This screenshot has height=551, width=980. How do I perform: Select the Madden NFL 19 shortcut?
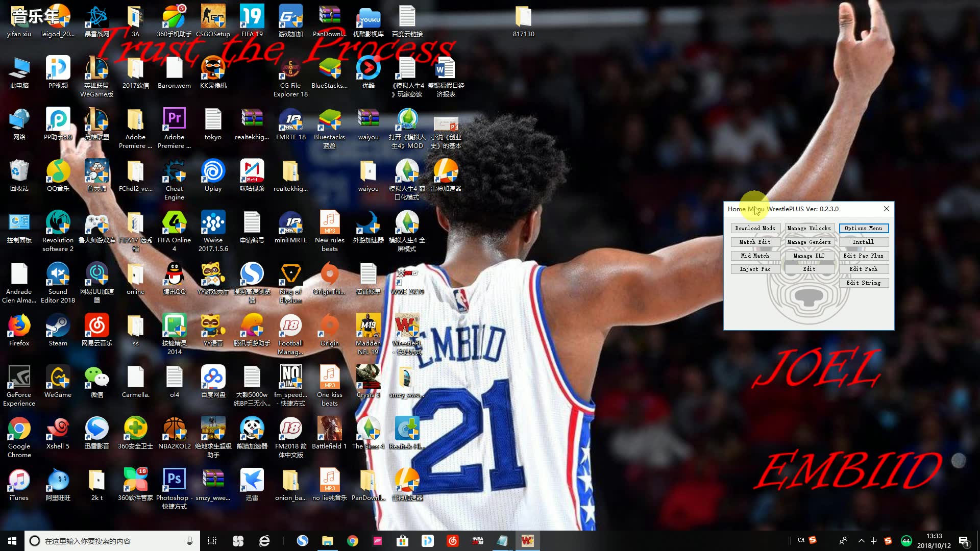click(368, 327)
